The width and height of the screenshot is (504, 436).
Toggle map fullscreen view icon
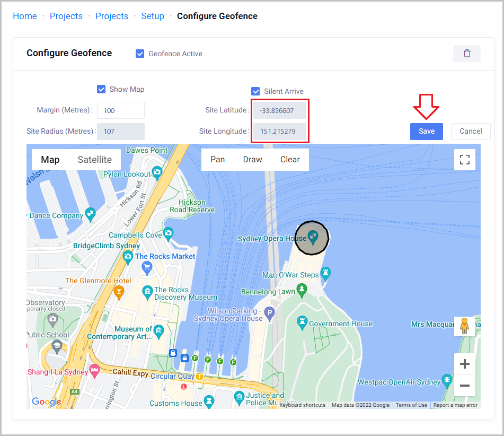[464, 160]
